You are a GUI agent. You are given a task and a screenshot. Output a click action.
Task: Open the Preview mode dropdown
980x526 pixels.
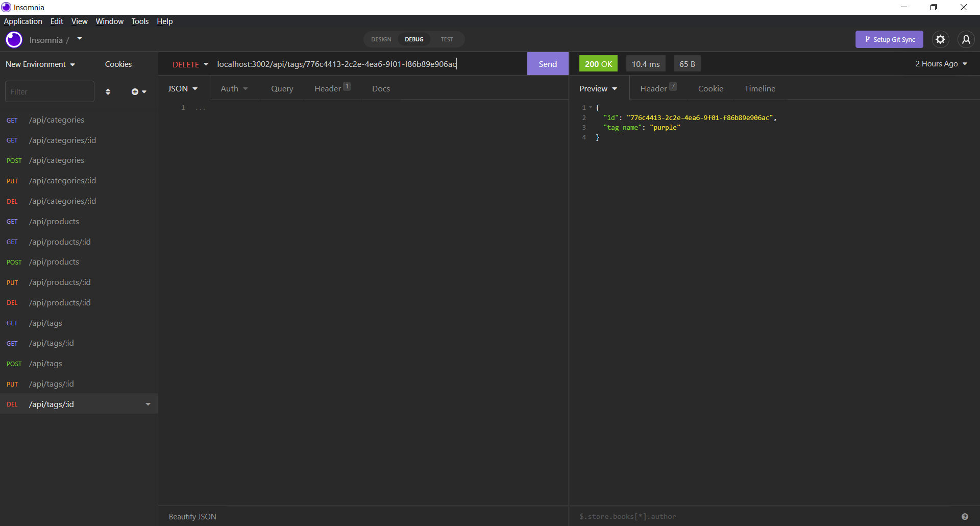click(598, 88)
